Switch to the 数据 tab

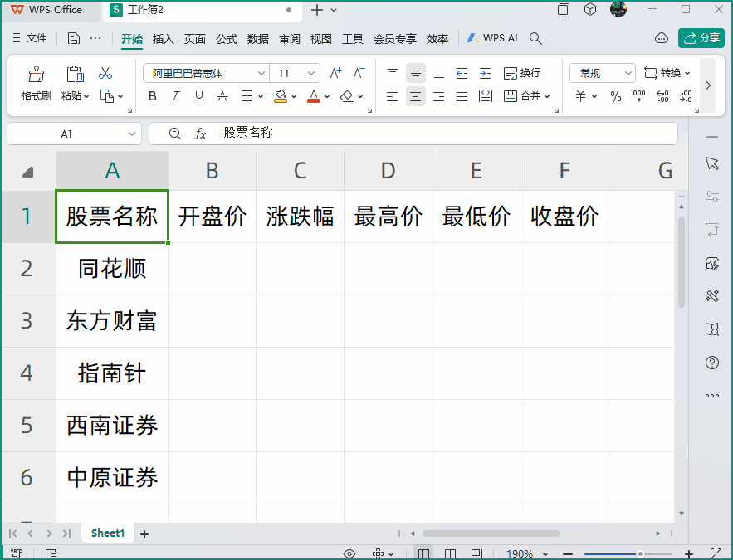[x=258, y=39]
